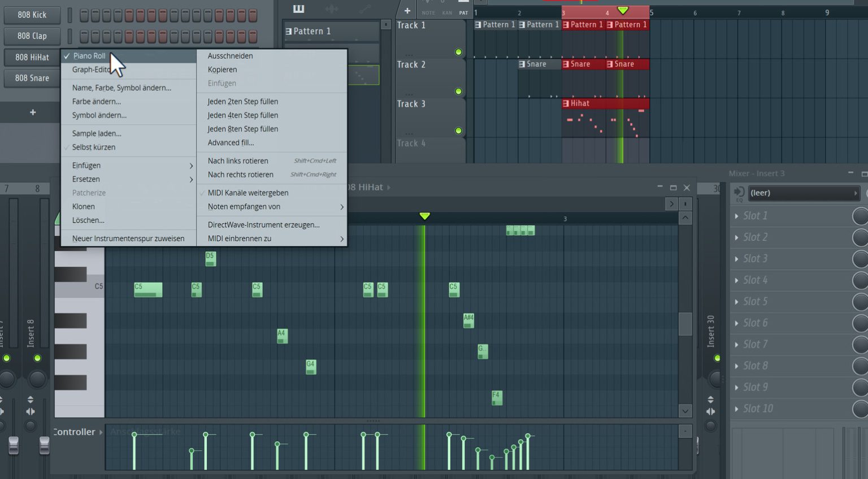Click the up-down arrows icon below the mixer faders

point(32,398)
